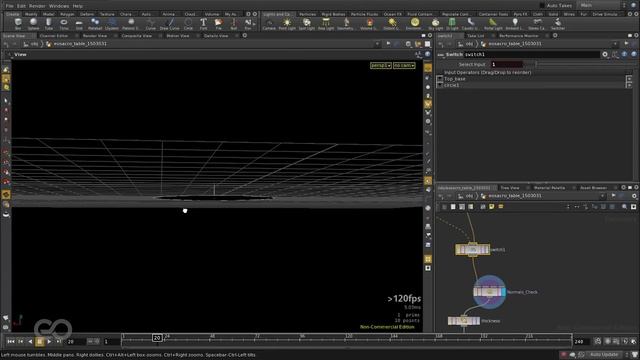Play the animation forward
640x360 pixels.
pyautogui.click(x=49, y=341)
